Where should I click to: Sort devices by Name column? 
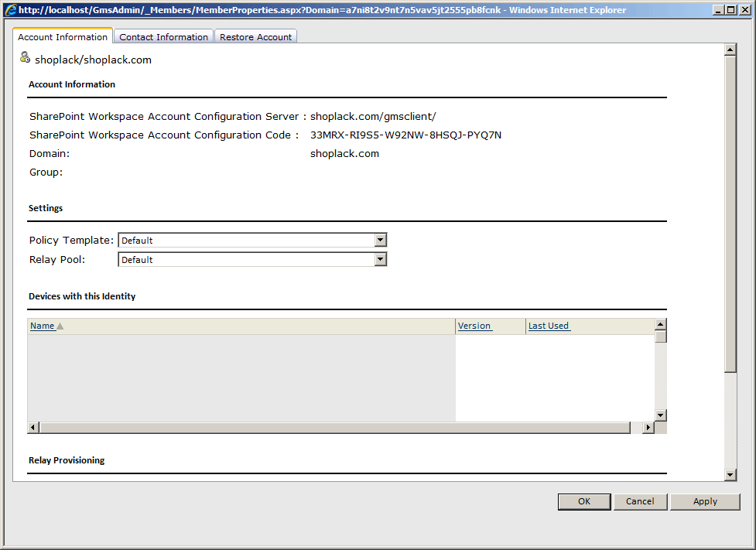point(42,326)
